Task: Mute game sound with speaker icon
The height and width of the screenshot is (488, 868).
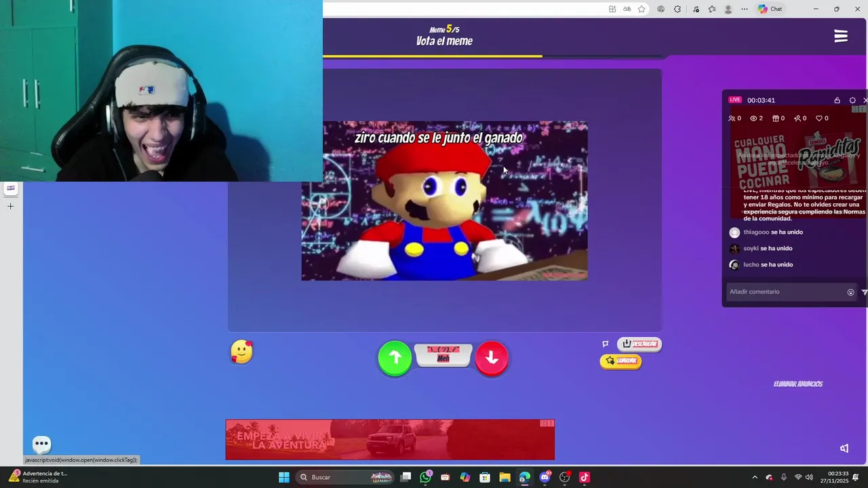Action: (844, 448)
